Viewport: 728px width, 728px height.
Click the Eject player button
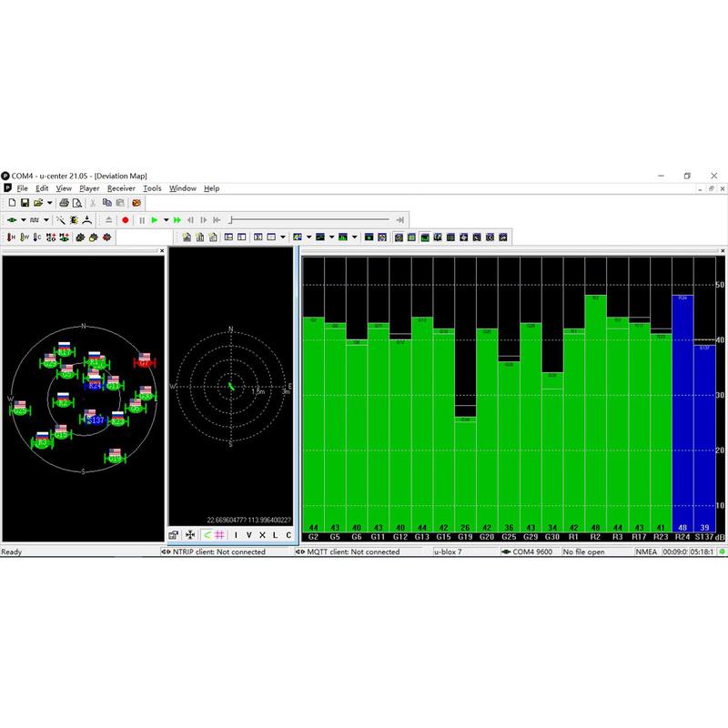pos(109,219)
